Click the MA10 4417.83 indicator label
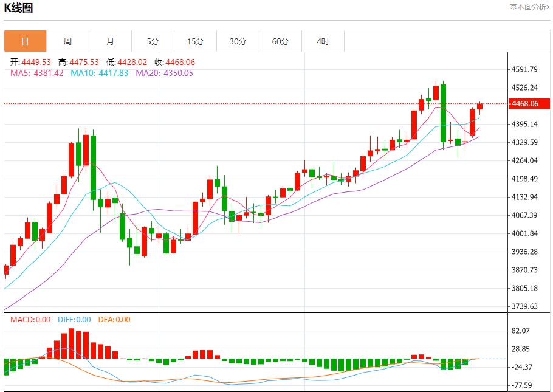This screenshot has height=392, width=553. tap(100, 73)
